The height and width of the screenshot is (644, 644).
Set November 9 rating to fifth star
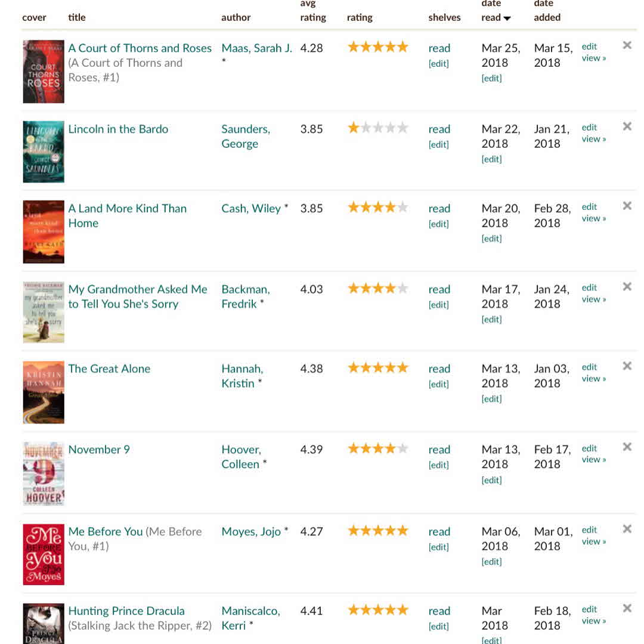pyautogui.click(x=402, y=448)
